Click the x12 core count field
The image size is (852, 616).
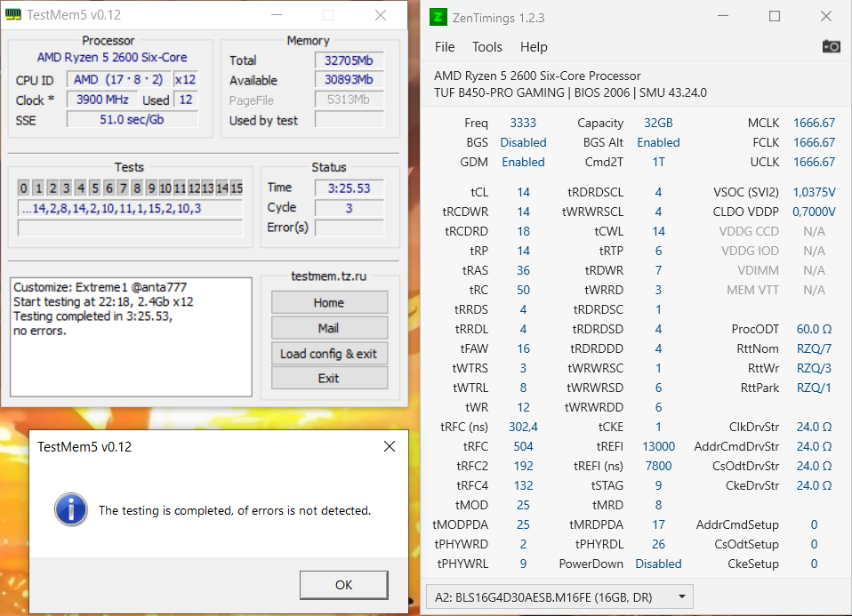(185, 79)
